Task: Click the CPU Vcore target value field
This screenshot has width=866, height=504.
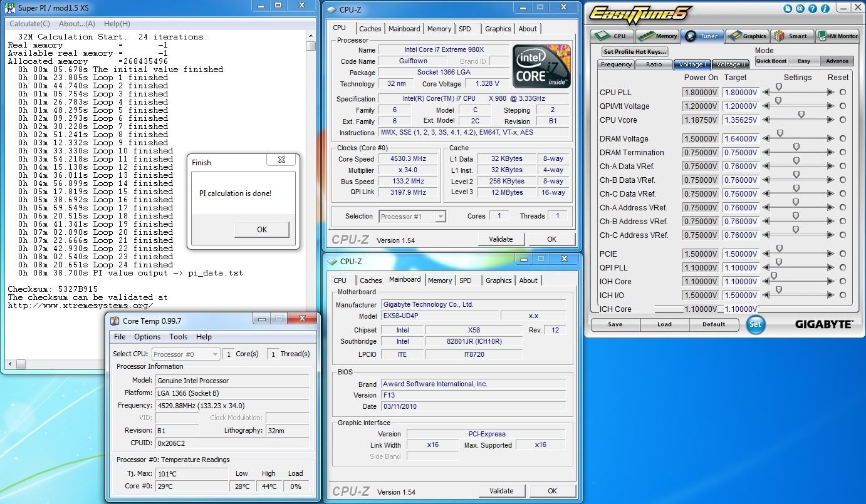Action: coord(741,120)
